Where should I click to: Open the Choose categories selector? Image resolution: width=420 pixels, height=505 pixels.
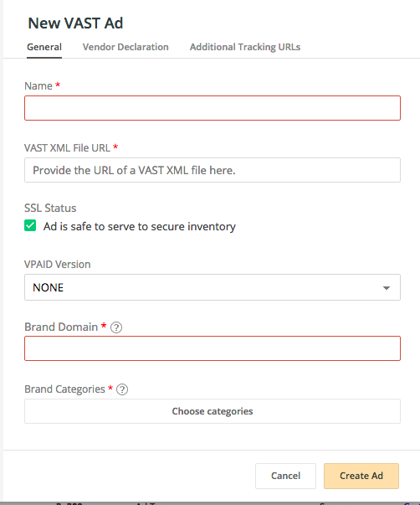tap(213, 411)
